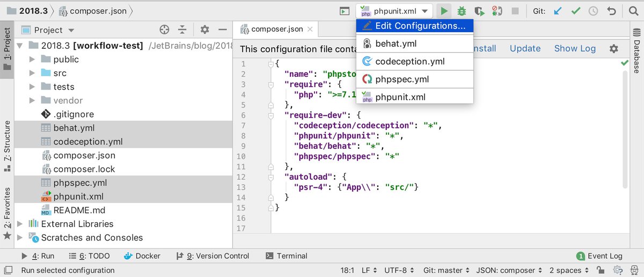Fold the "require-dev" block in gutter
Image resolution: width=644 pixels, height=277 pixels.
click(271, 115)
